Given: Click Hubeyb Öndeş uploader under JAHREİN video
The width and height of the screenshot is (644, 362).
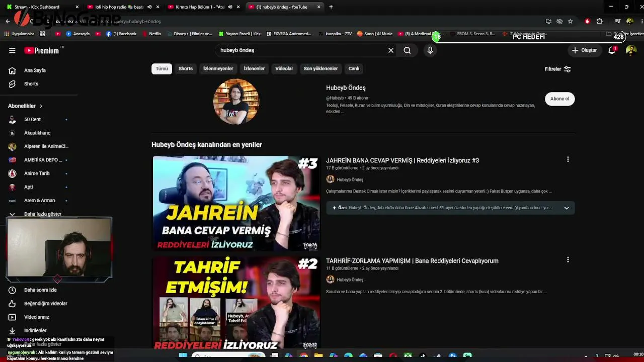Looking at the screenshot, I should [350, 179].
